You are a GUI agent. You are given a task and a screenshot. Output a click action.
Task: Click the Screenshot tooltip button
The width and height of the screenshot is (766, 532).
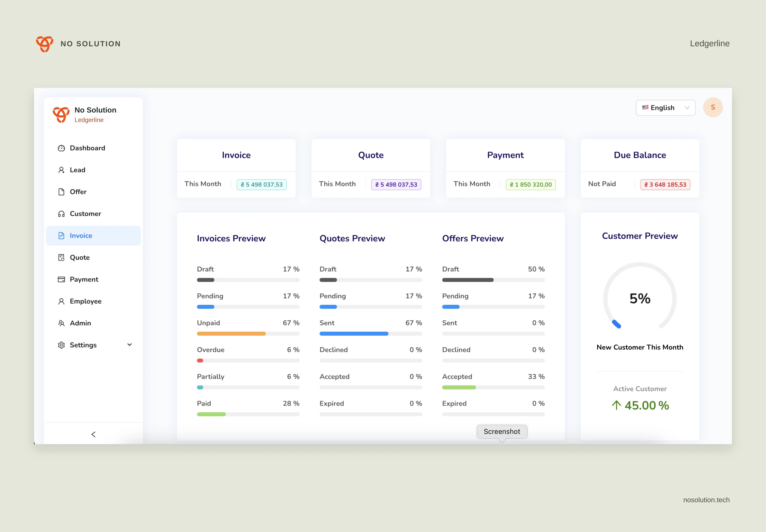[x=502, y=431]
